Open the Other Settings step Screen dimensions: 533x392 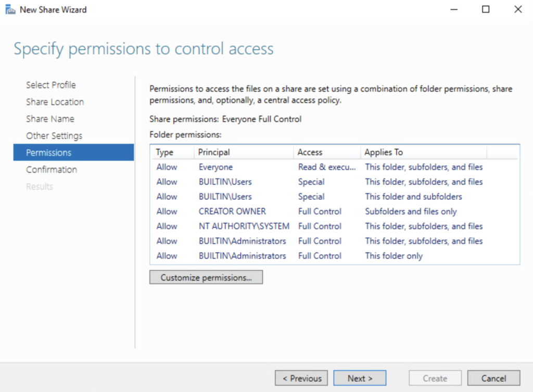point(54,136)
